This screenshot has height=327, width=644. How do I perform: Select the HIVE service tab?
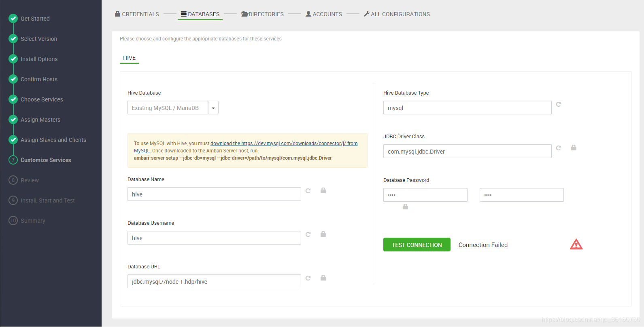click(x=130, y=58)
